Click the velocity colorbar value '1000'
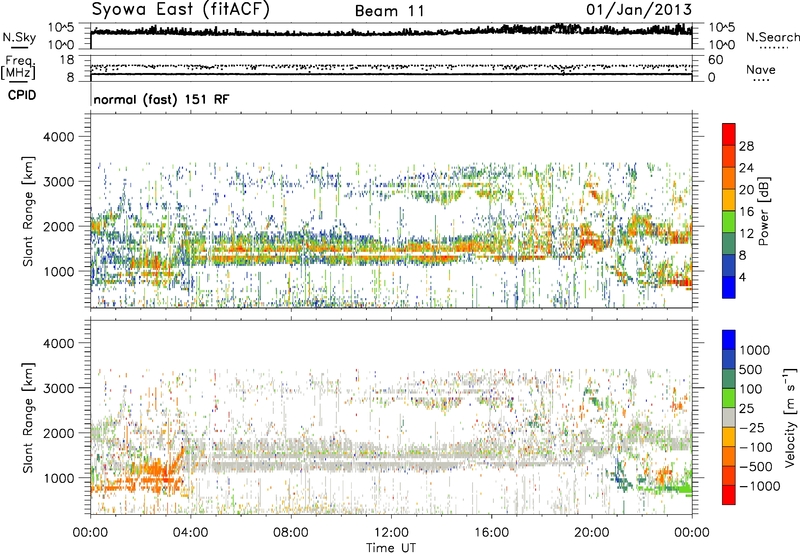The height and width of the screenshot is (554, 800). pyautogui.click(x=755, y=350)
